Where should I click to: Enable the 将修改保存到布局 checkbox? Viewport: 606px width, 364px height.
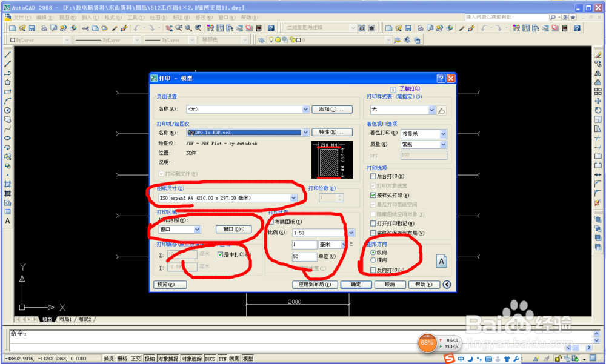pos(373,233)
